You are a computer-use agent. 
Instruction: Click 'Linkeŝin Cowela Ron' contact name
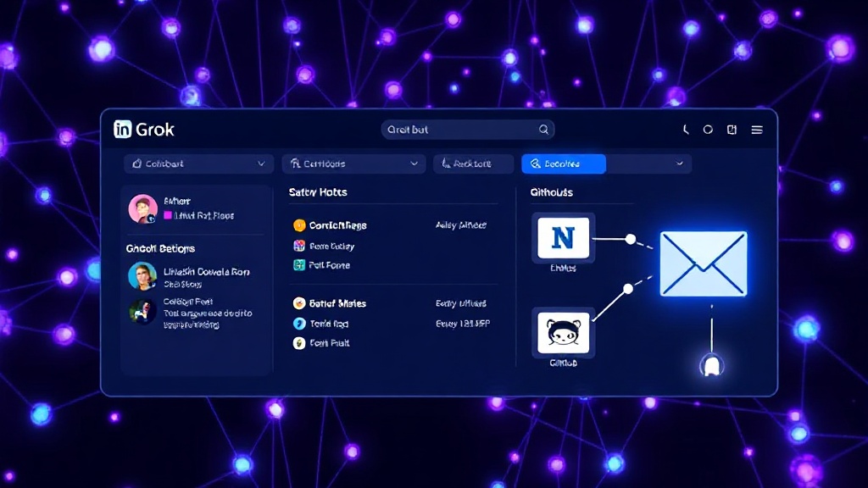[x=207, y=272]
